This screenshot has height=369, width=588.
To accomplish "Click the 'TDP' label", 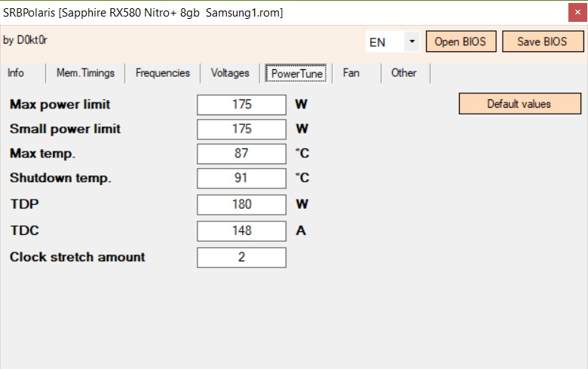I will 24,204.
